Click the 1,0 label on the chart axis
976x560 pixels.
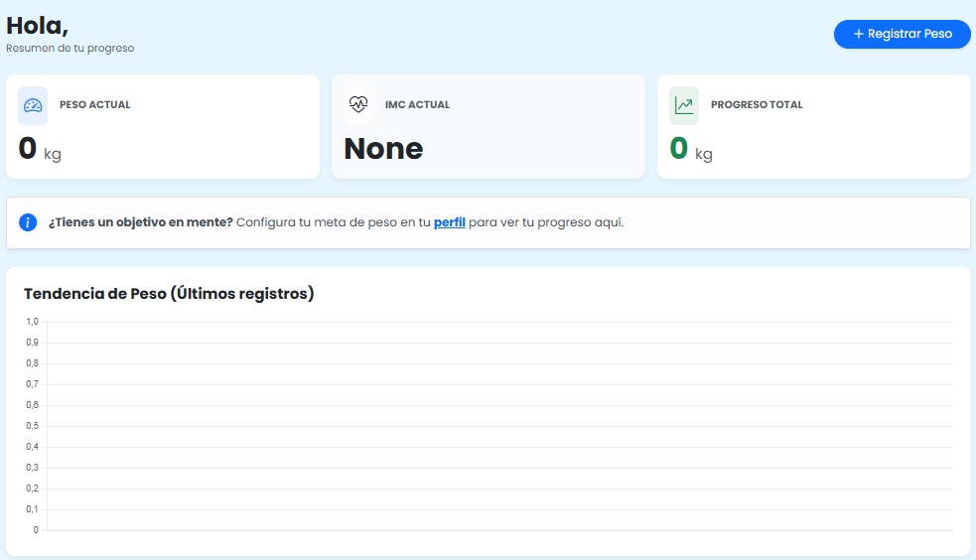[x=33, y=322]
